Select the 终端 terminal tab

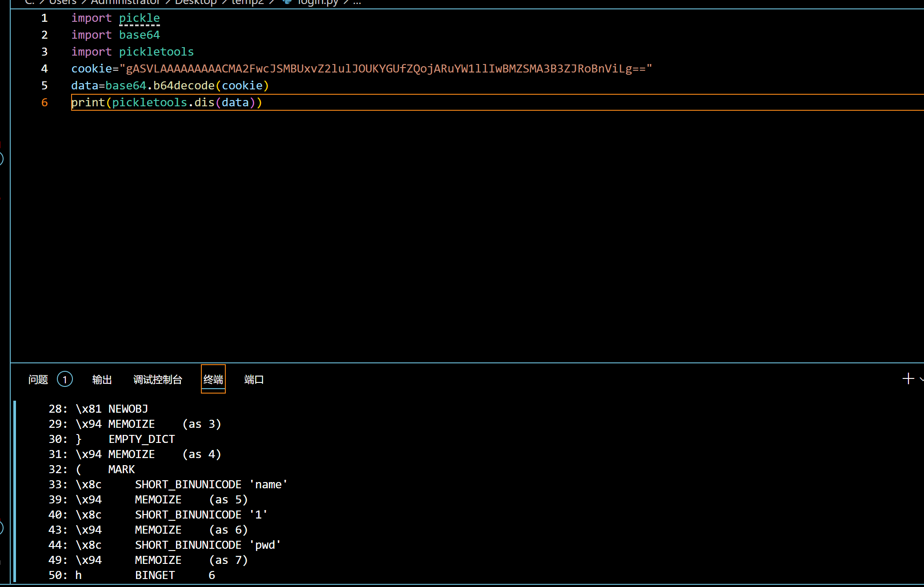(213, 379)
